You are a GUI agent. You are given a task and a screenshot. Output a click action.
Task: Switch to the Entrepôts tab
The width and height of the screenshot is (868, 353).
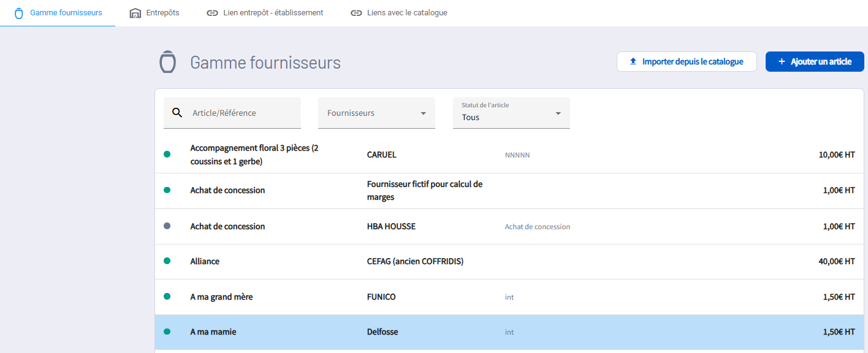tap(162, 13)
